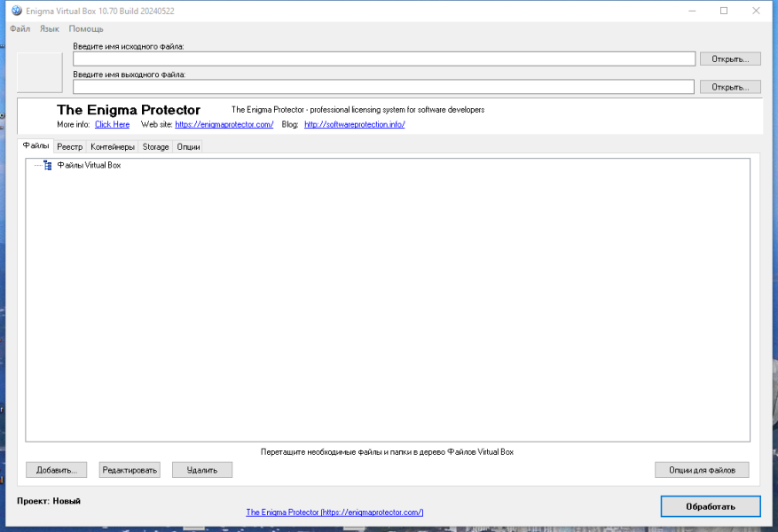Click the Добавить... button
The height and width of the screenshot is (532, 778).
coord(57,470)
